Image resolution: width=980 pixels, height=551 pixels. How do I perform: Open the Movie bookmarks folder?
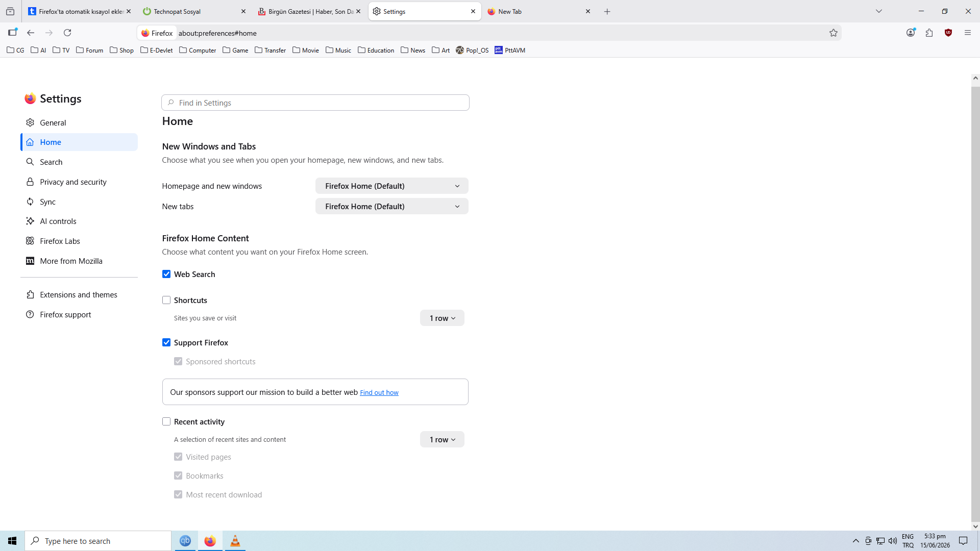tap(306, 50)
